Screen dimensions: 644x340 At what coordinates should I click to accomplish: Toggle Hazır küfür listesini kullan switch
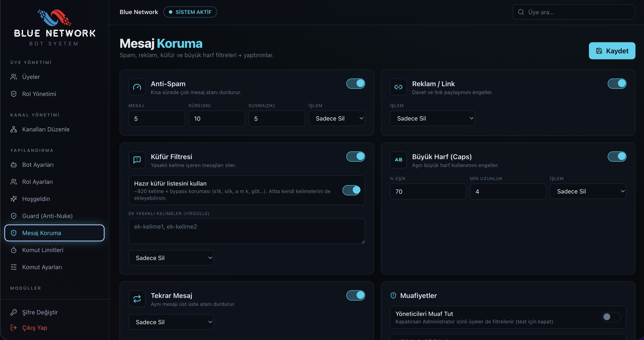(x=351, y=190)
